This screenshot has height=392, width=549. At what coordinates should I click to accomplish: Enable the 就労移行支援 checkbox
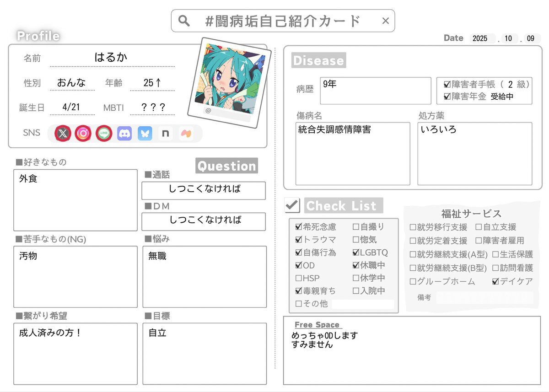(x=413, y=227)
